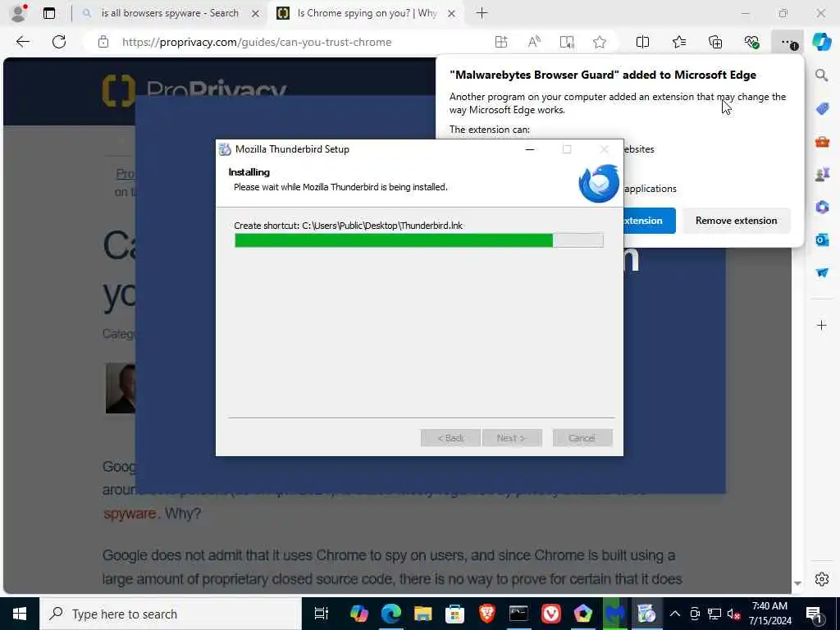Click the red 'spyware' link in article
The width and height of the screenshot is (840, 630).
(x=130, y=514)
